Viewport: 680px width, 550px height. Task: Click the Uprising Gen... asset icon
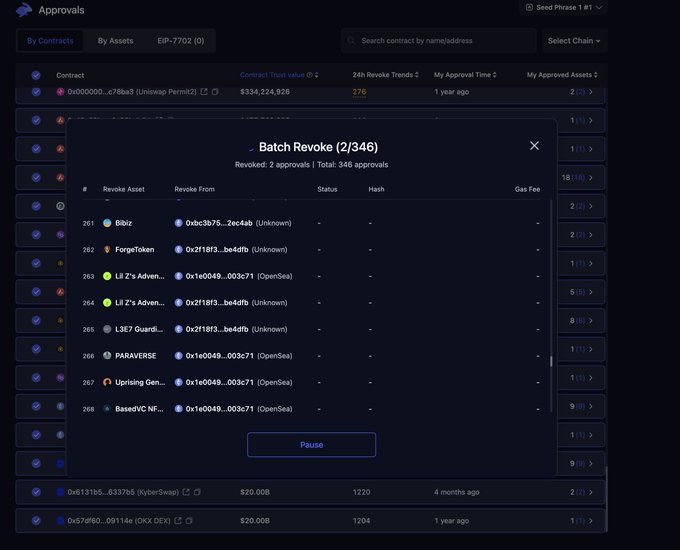click(x=107, y=382)
